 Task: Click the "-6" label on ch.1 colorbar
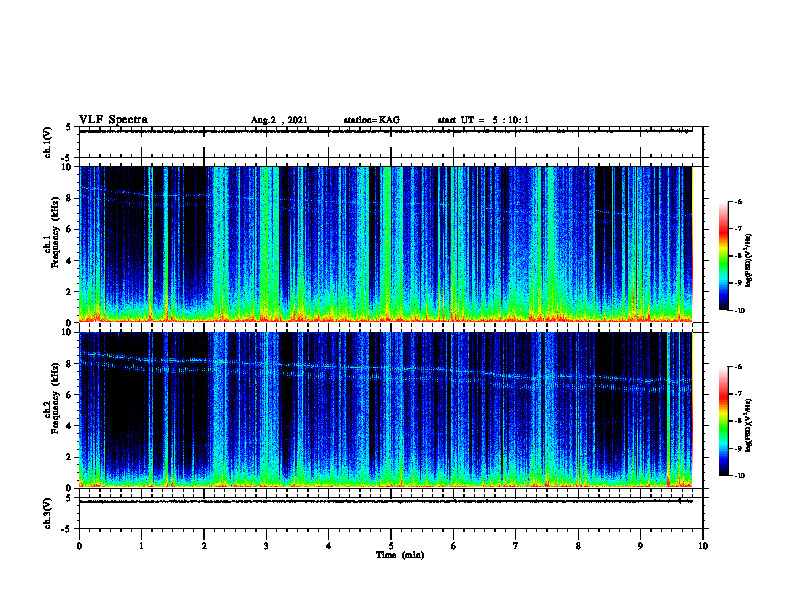[x=738, y=201]
